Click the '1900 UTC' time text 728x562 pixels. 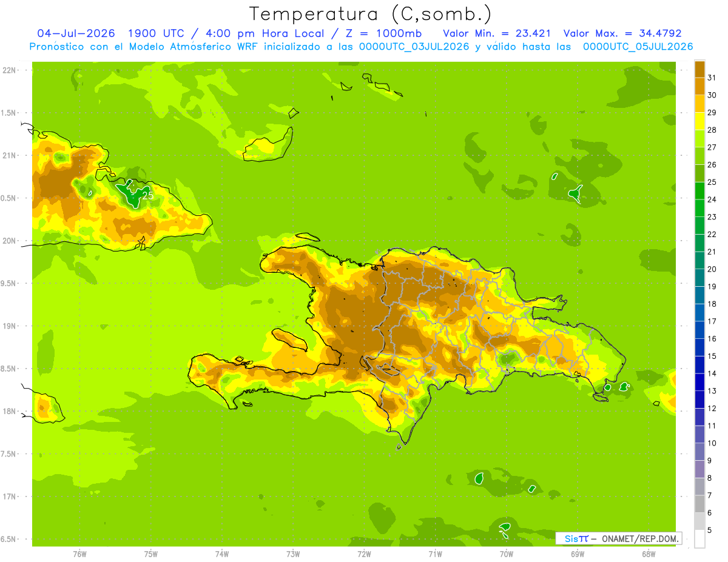155,33
